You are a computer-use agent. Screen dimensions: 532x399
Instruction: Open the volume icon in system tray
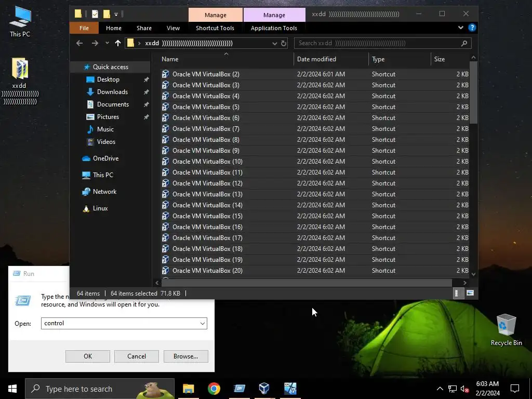465,389
